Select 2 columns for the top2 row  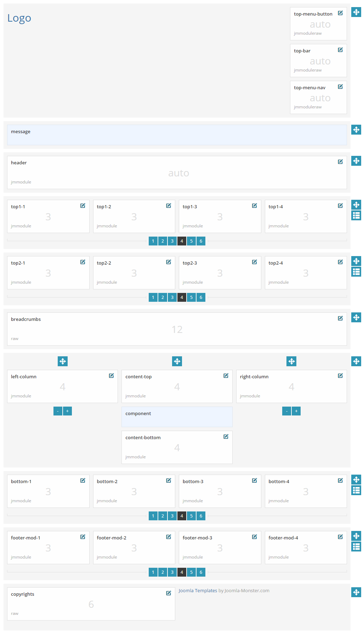tap(163, 298)
